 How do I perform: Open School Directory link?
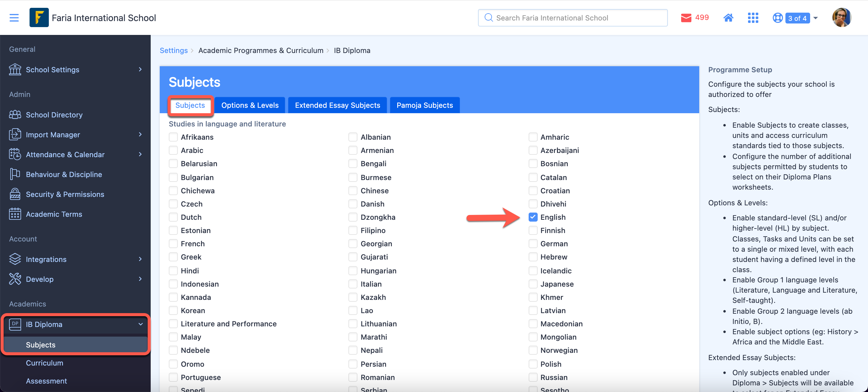pos(54,114)
